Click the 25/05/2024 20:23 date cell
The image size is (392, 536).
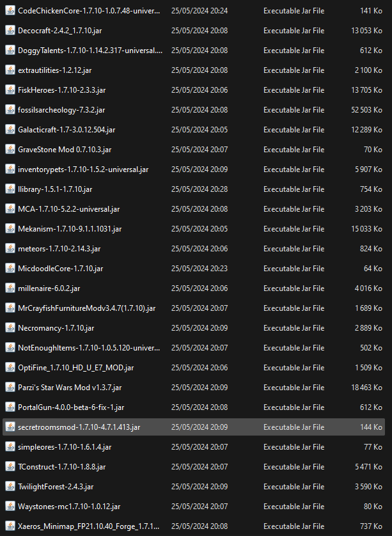point(200,269)
